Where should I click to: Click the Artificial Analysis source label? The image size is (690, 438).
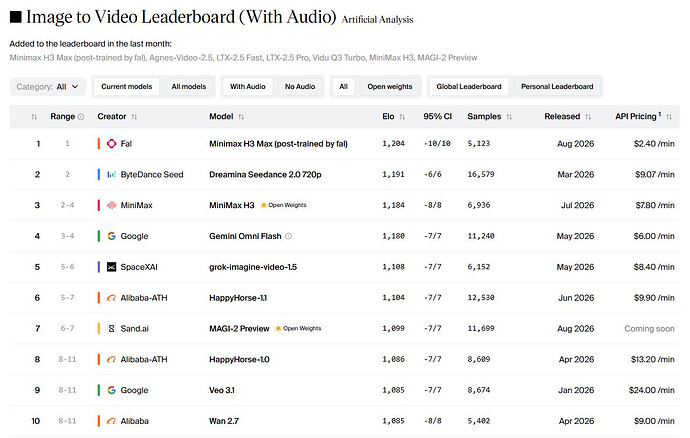[x=378, y=19]
